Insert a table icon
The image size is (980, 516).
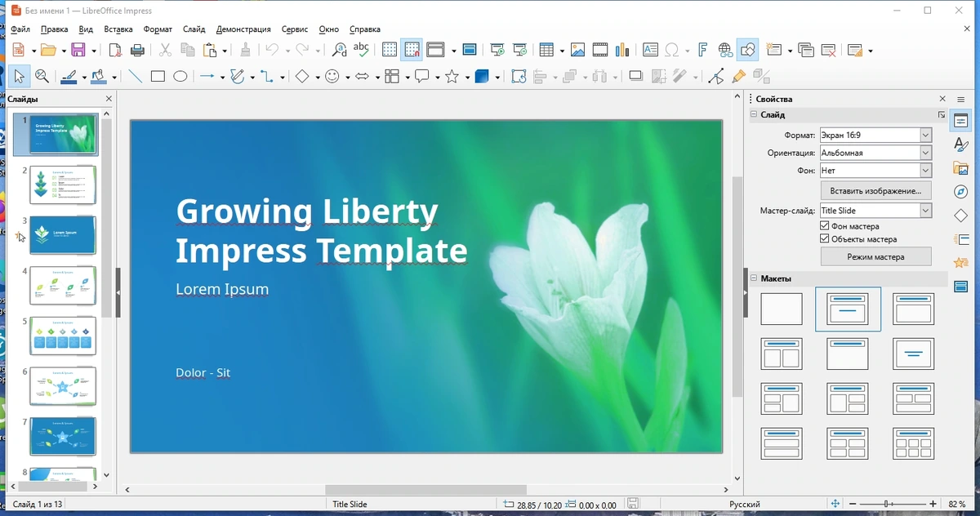[x=546, y=50]
